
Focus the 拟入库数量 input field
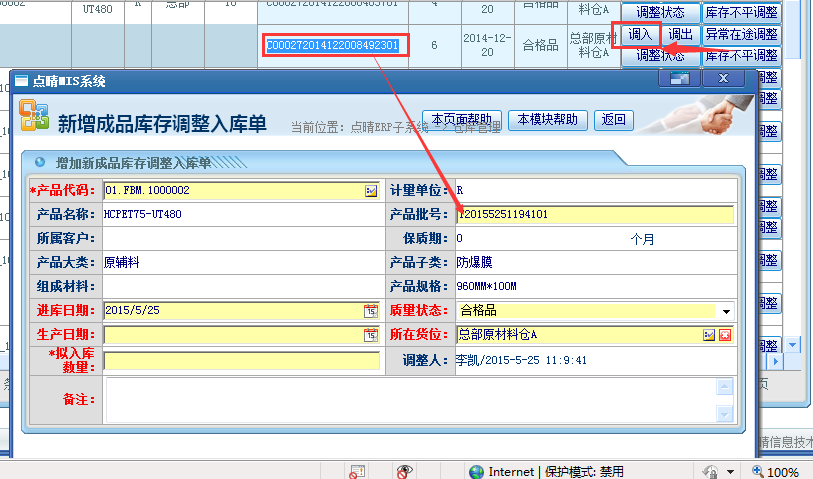241,360
